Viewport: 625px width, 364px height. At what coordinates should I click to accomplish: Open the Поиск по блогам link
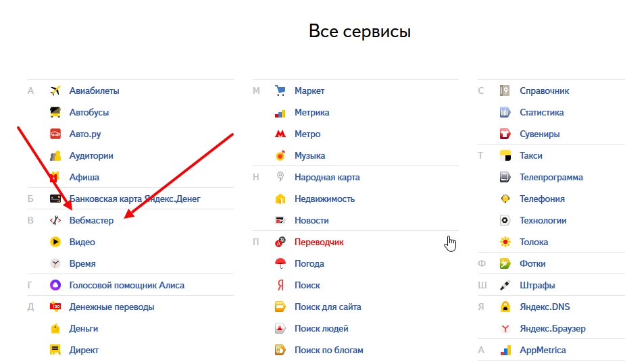[x=329, y=350]
